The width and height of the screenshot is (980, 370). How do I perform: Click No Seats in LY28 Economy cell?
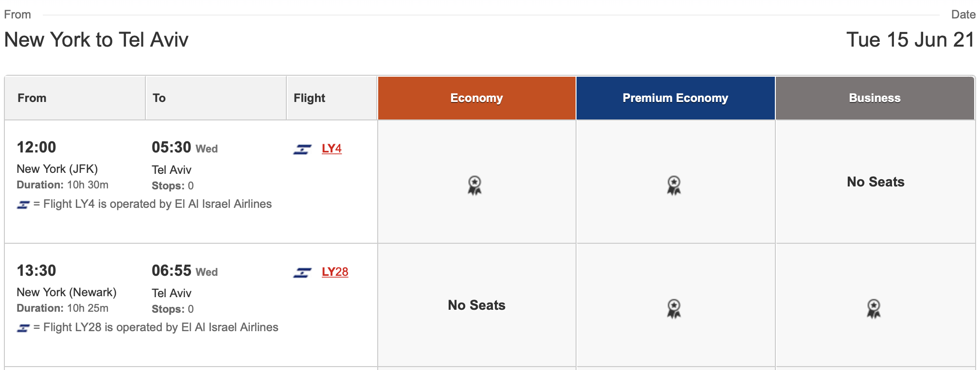[x=476, y=305]
